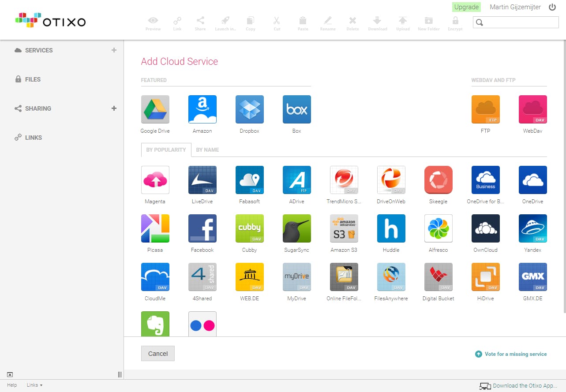Click the Encrypt lock toolbar icon

(455, 24)
